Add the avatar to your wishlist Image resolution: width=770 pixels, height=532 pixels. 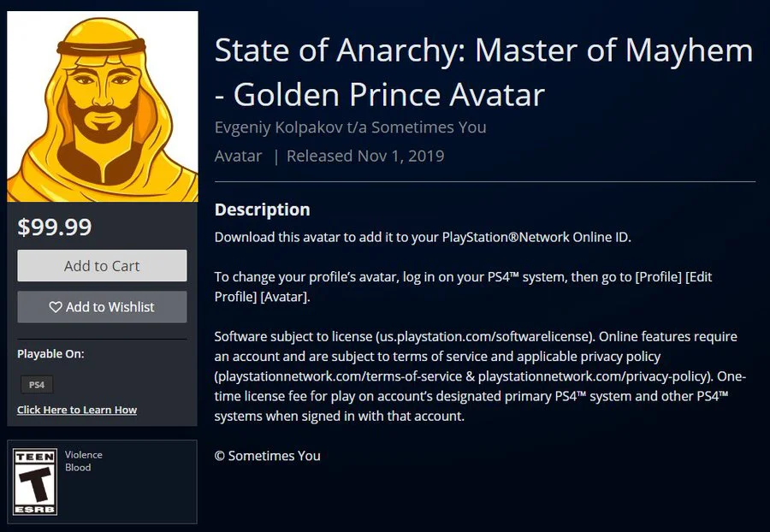point(102,307)
